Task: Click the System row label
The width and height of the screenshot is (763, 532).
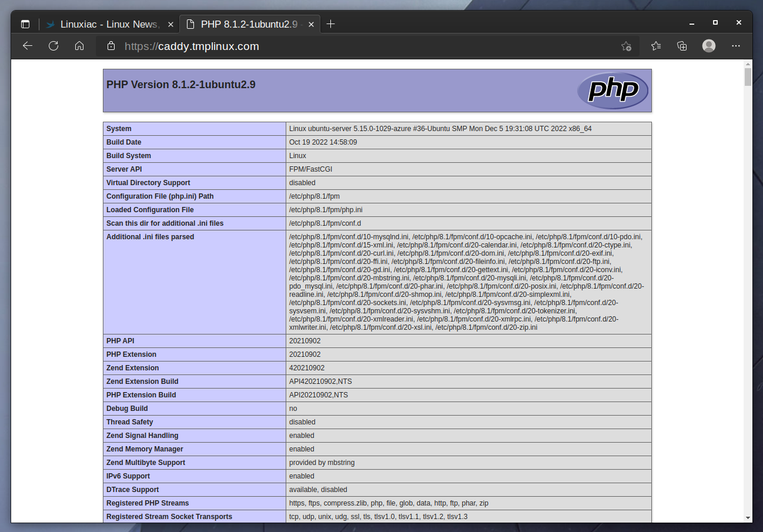Action: [x=119, y=129]
